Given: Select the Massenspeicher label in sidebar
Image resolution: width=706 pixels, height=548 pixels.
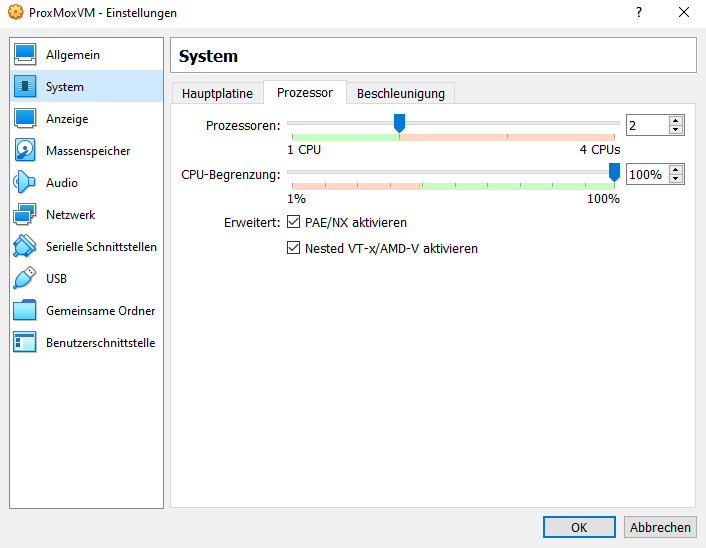Looking at the screenshot, I should (x=88, y=151).
